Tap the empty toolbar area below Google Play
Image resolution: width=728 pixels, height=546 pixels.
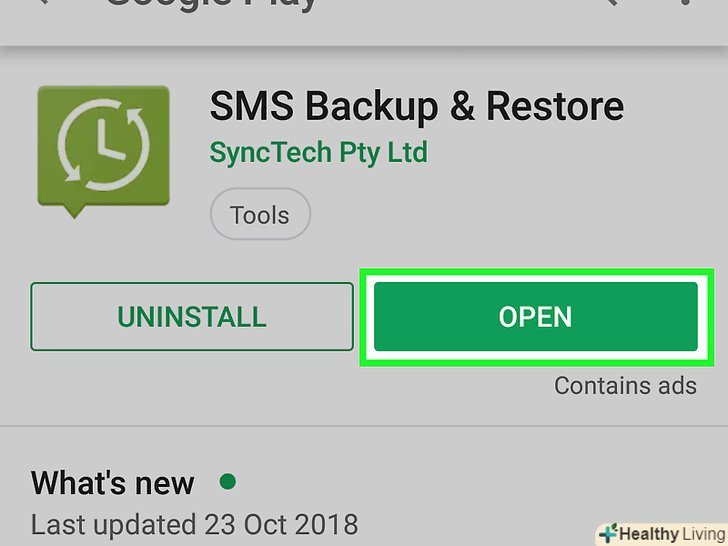click(364, 30)
